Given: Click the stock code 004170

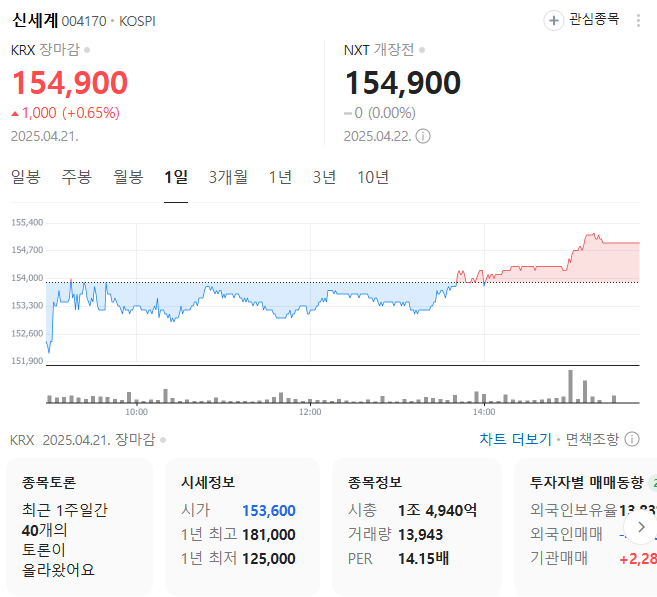Looking at the screenshot, I should coord(84,21).
